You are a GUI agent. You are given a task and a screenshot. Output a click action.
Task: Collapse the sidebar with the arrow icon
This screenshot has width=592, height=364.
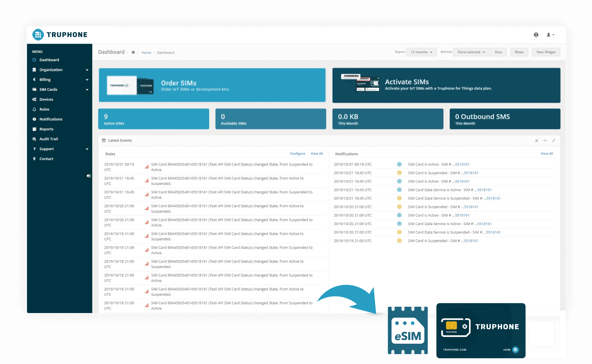pos(88,176)
